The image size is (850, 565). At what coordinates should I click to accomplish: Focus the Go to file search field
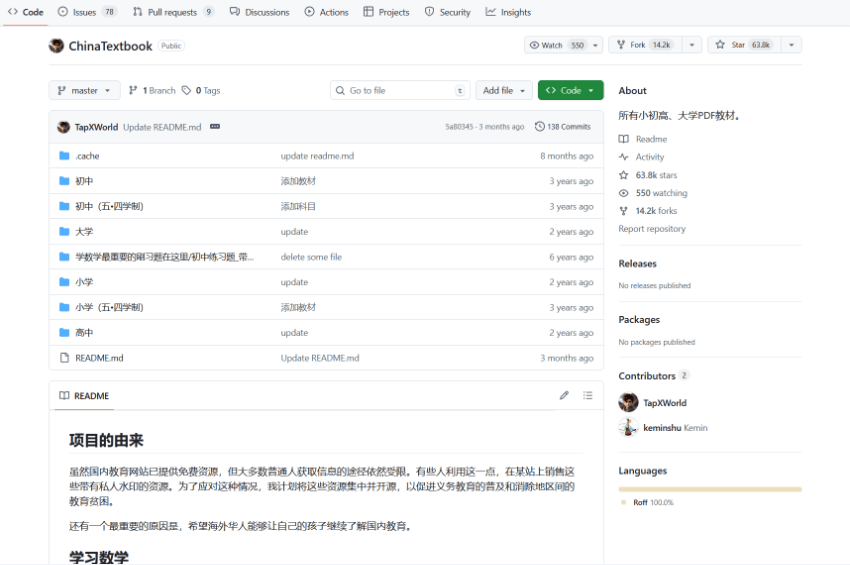(400, 91)
